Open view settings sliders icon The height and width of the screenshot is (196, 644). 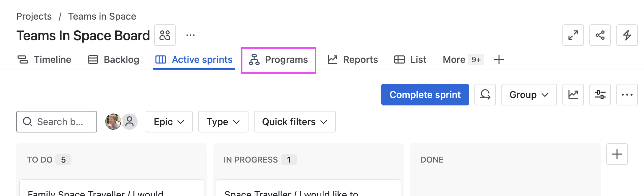[600, 95]
